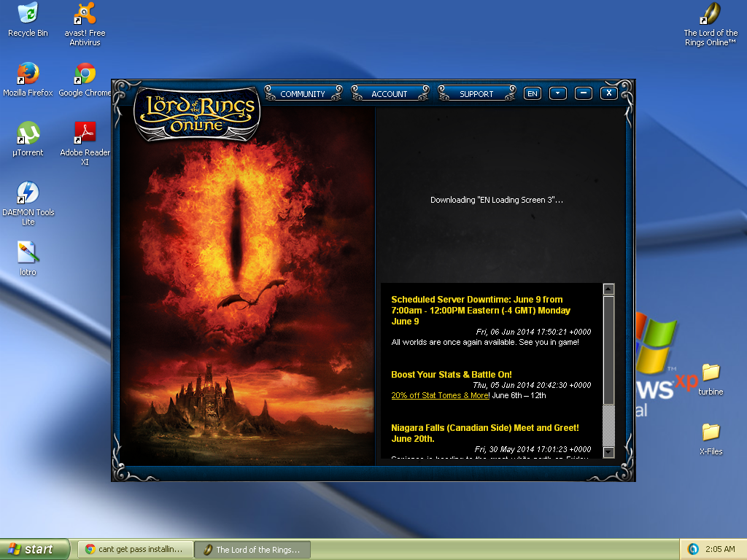Expand the launcher options dropdown arrow
This screenshot has width=747, height=560.
click(x=558, y=93)
